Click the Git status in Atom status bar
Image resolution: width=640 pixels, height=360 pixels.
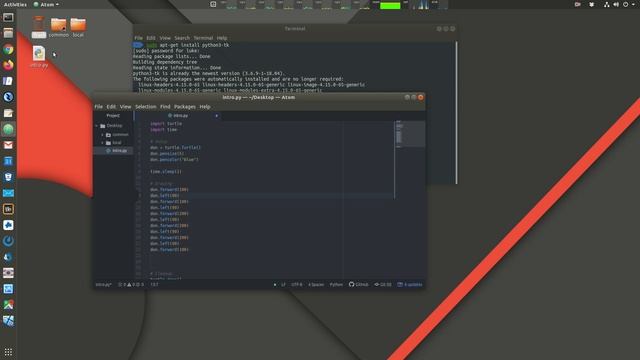pyautogui.click(x=383, y=284)
